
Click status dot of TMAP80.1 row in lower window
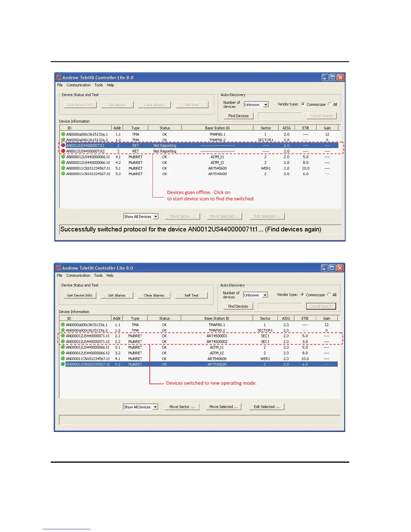click(x=63, y=325)
